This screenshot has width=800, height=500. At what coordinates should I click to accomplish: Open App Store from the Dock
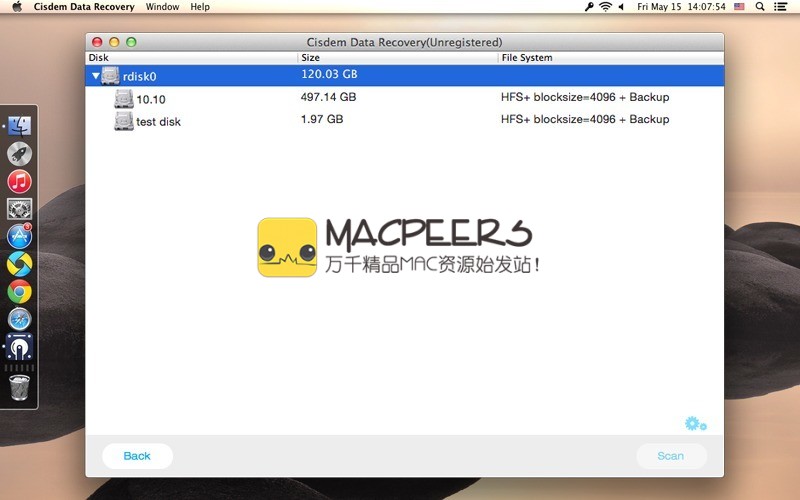(19, 236)
